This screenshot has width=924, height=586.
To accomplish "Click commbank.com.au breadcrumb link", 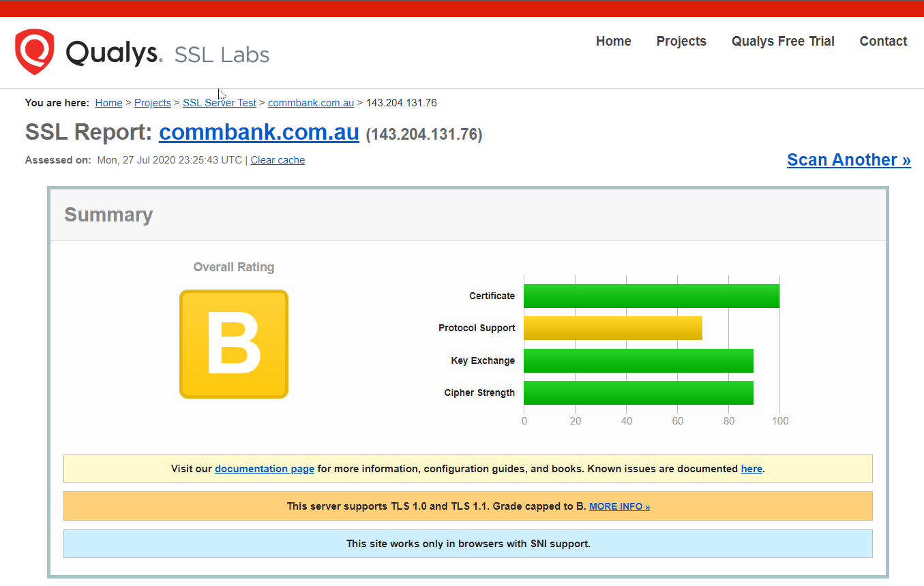I will point(310,103).
